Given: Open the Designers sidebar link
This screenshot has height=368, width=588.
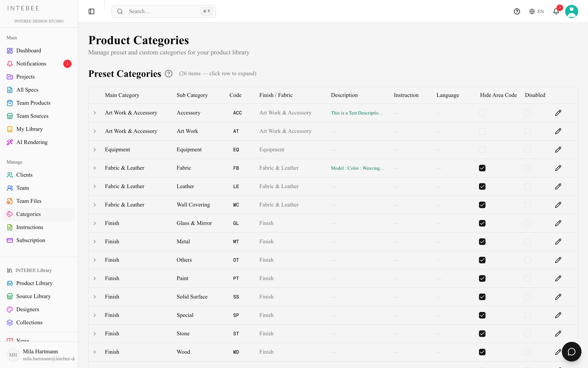Looking at the screenshot, I should [x=39, y=309].
